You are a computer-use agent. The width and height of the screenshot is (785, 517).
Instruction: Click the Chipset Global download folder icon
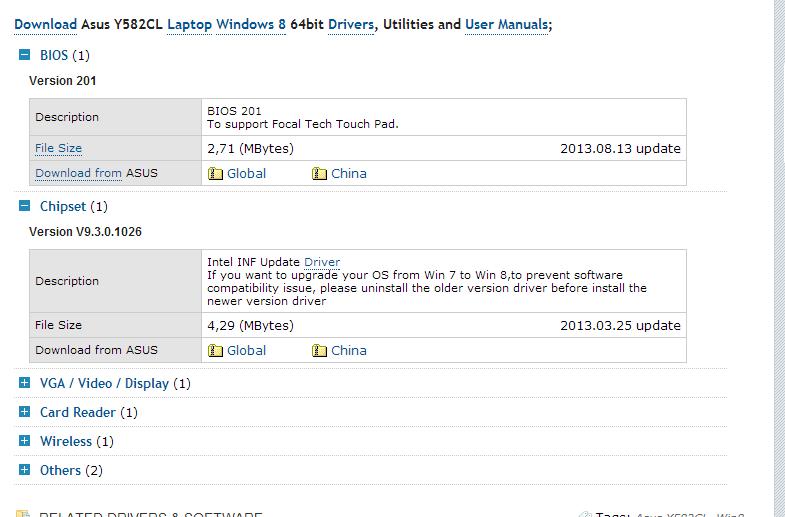coord(215,351)
